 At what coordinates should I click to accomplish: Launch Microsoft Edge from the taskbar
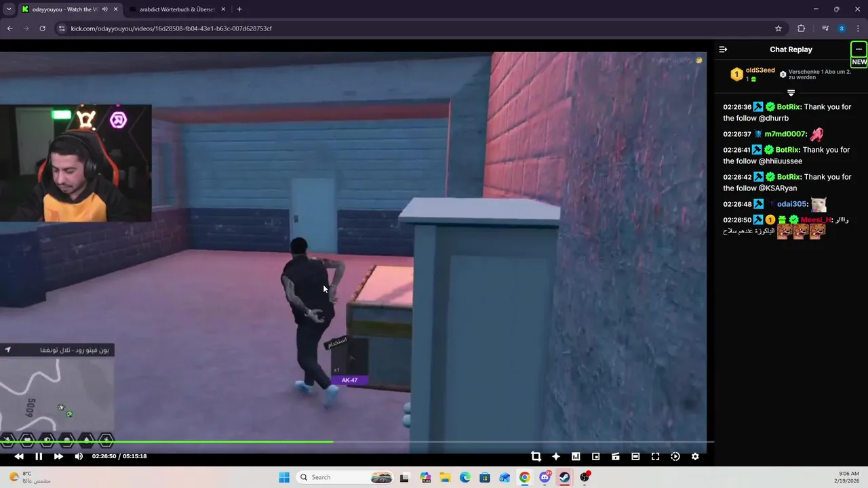click(465, 477)
